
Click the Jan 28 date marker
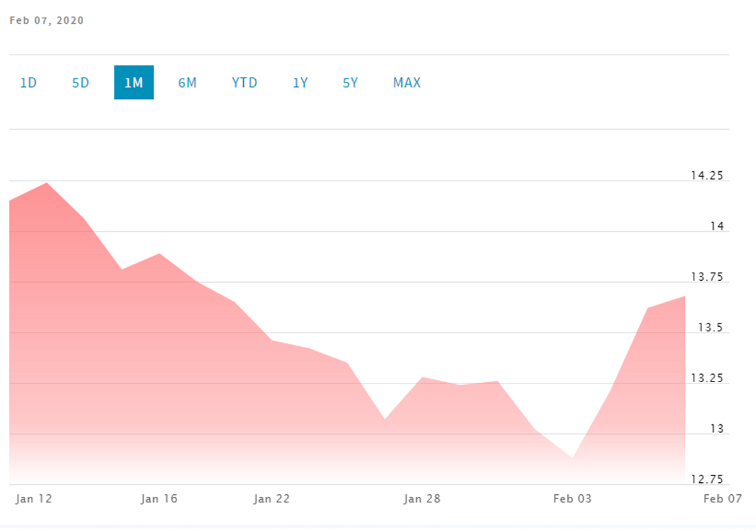point(422,499)
